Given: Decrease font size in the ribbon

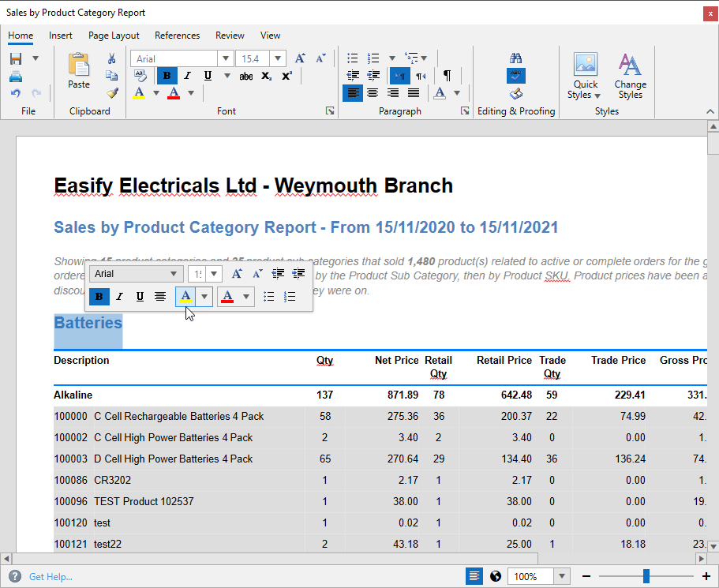Looking at the screenshot, I should [320, 58].
